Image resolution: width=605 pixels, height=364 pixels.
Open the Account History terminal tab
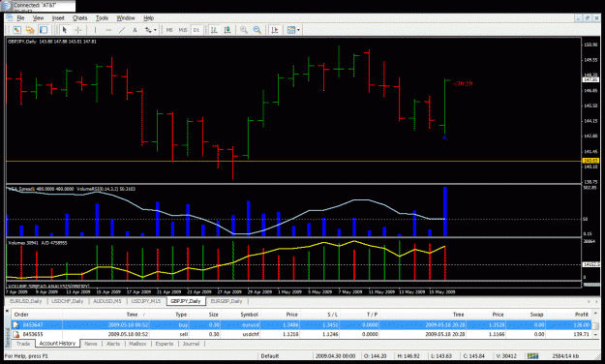click(x=57, y=343)
